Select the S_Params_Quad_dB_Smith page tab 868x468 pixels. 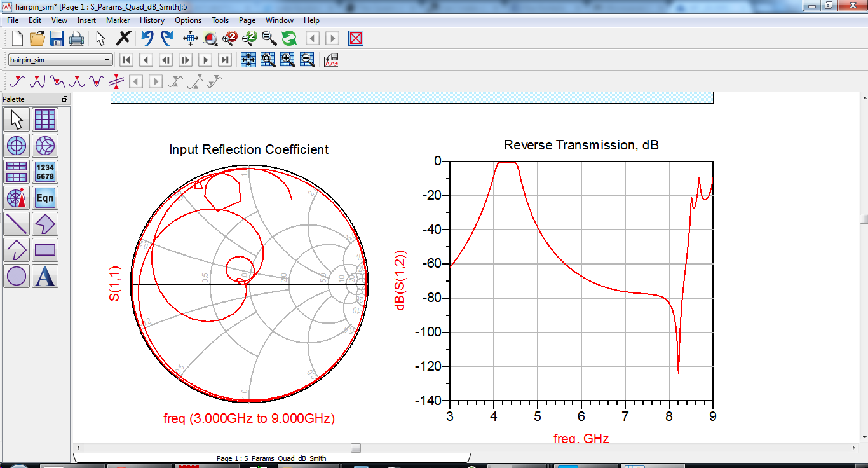coord(271,458)
